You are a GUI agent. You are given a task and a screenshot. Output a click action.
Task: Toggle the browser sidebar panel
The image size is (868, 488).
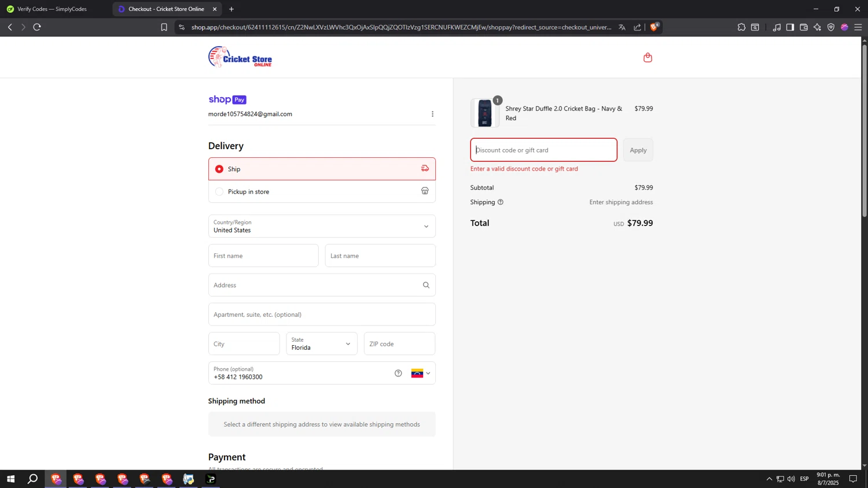point(790,27)
